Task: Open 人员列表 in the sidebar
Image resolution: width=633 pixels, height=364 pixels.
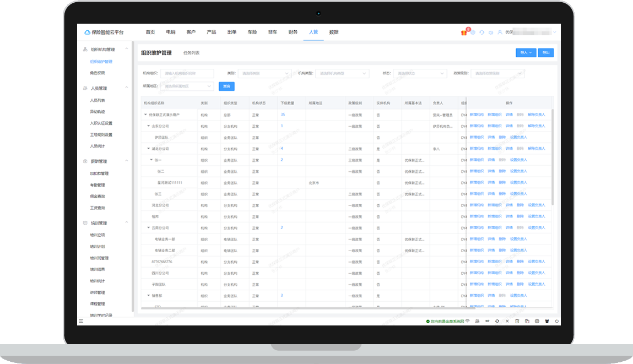Action: click(98, 100)
